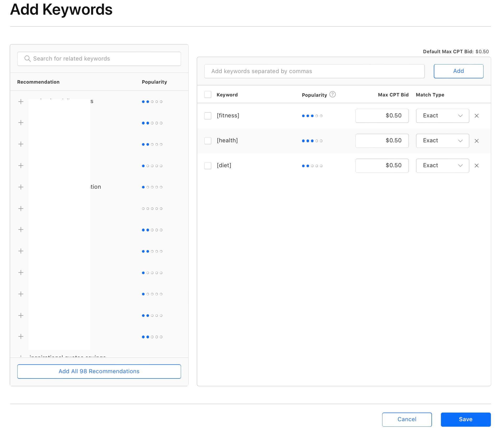The width and height of the screenshot is (504, 433).
Task: Click plus icon on recommendation ending in 'tion'
Action: tap(21, 187)
